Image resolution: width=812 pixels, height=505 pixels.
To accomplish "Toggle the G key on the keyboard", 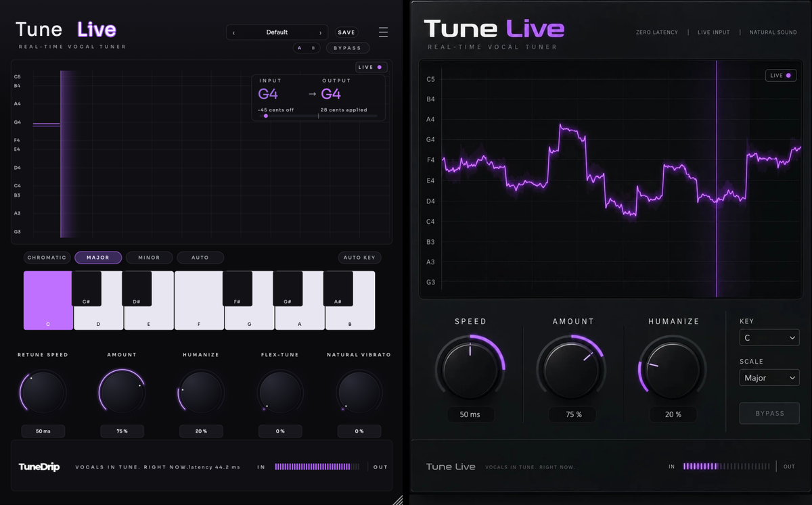I will coord(249,318).
